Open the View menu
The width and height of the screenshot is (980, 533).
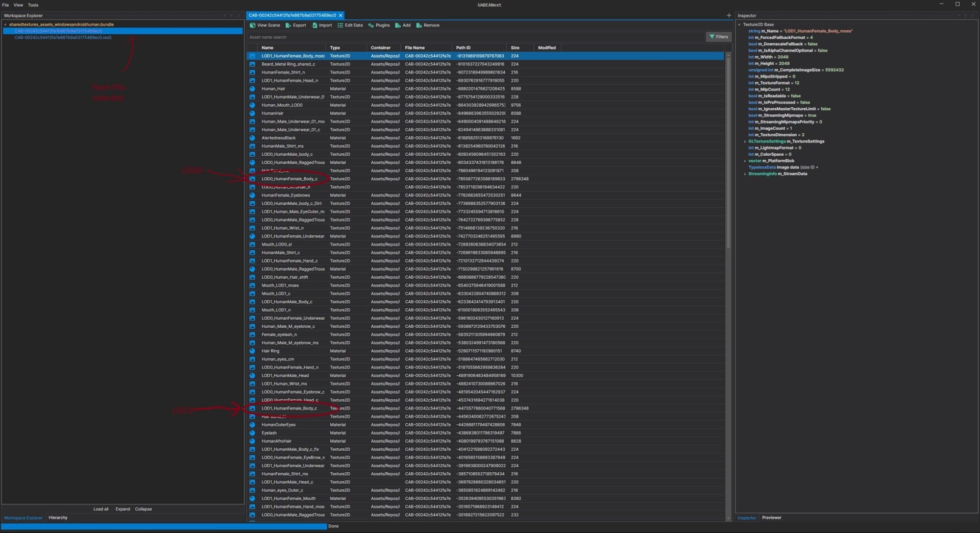[18, 5]
